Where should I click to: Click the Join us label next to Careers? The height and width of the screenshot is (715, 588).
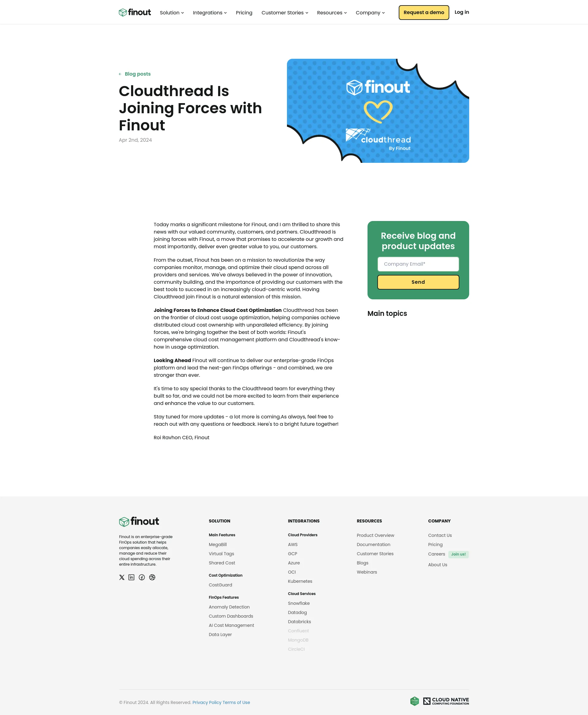[x=458, y=554]
